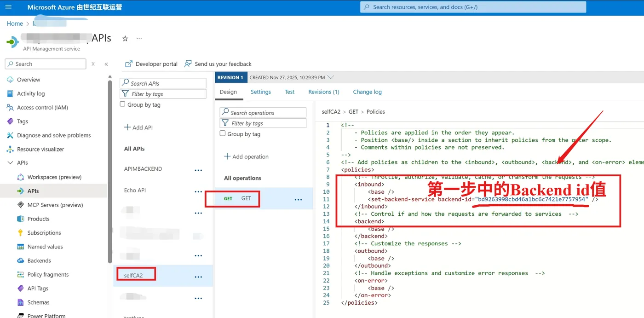Open Schemas in sidebar

click(x=38, y=302)
